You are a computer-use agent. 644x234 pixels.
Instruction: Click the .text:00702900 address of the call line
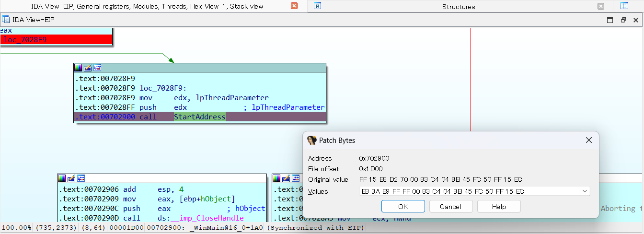point(105,117)
